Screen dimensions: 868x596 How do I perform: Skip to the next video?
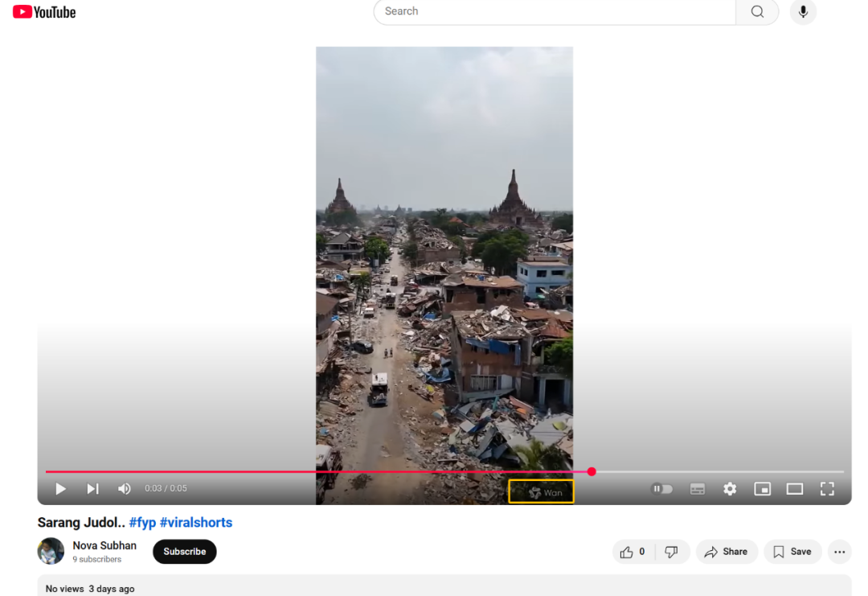click(92, 489)
